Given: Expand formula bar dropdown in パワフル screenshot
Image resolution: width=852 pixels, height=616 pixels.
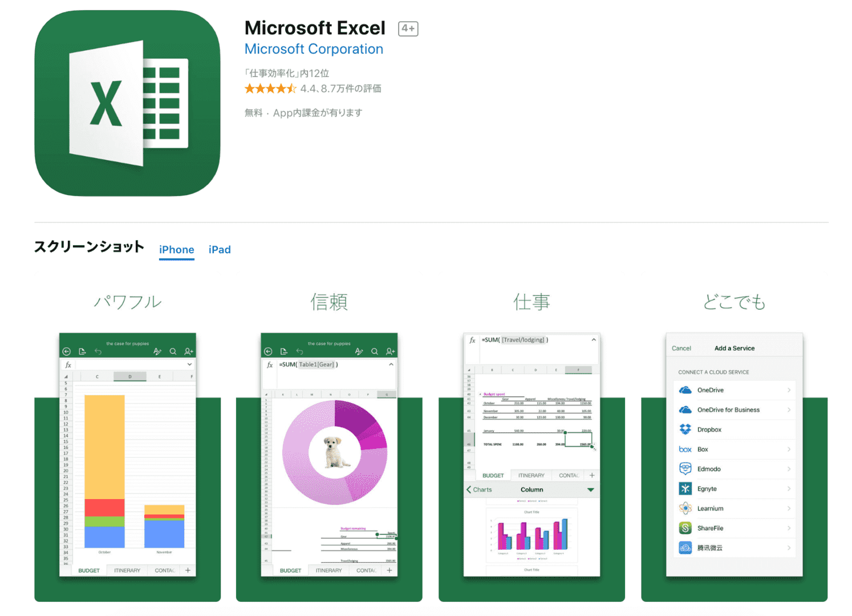Looking at the screenshot, I should (189, 364).
